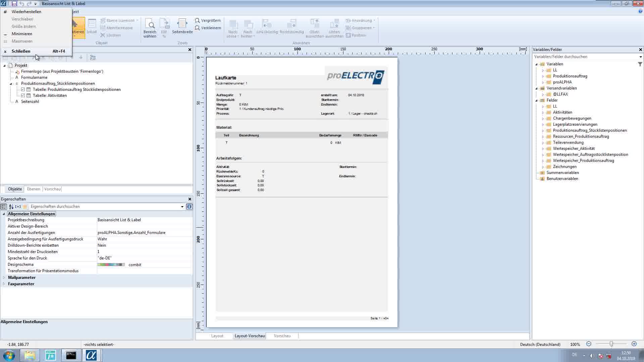Close the Variablen/Felder panel
This screenshot has width=644, height=362.
point(640,50)
